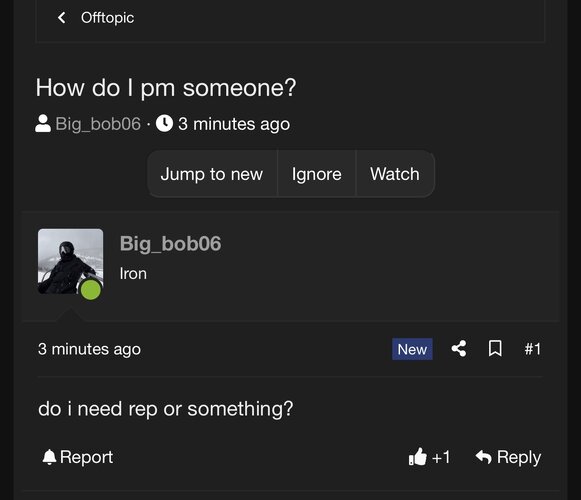Viewport: 581px width, 500px height.
Task: Open post number #1 link
Action: click(532, 349)
